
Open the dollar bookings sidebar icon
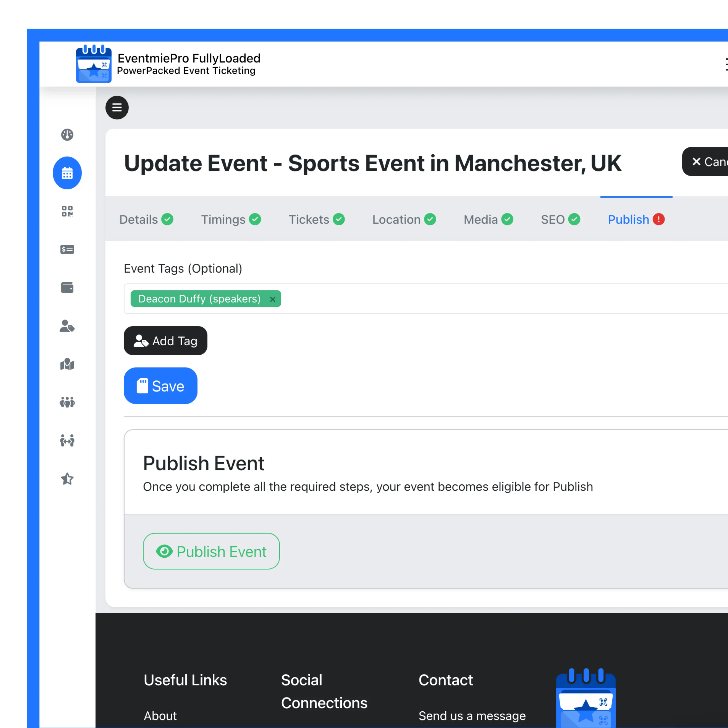[x=67, y=249]
